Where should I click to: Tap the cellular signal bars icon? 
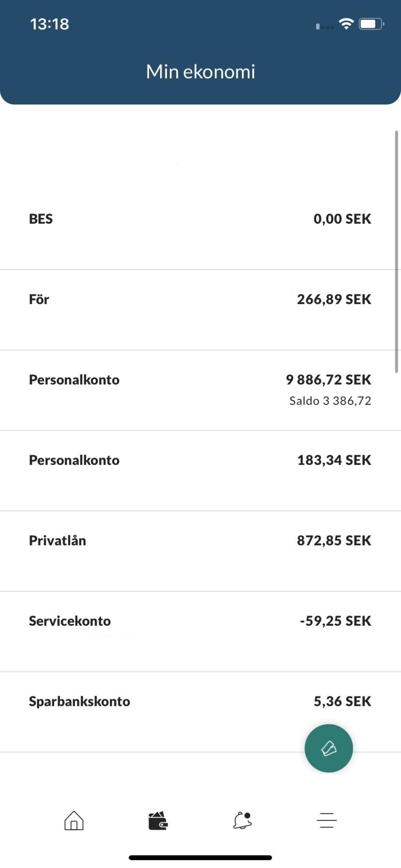click(325, 26)
